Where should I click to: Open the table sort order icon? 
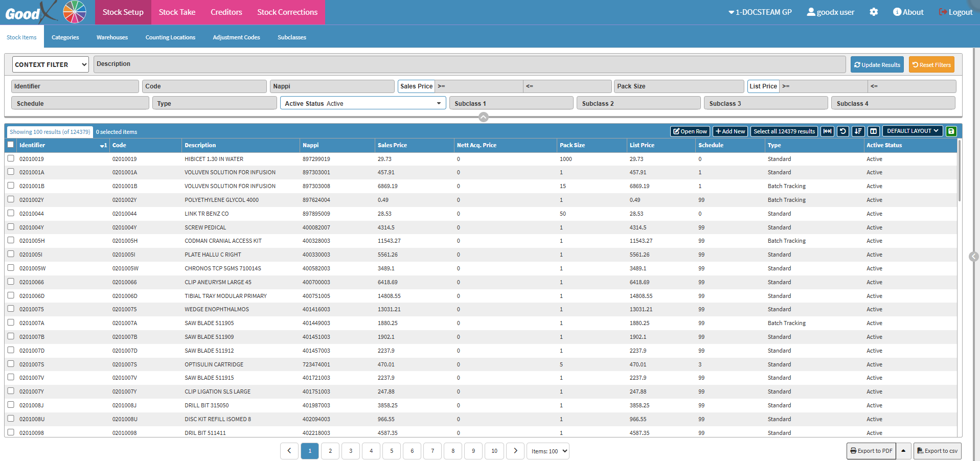pyautogui.click(x=858, y=131)
